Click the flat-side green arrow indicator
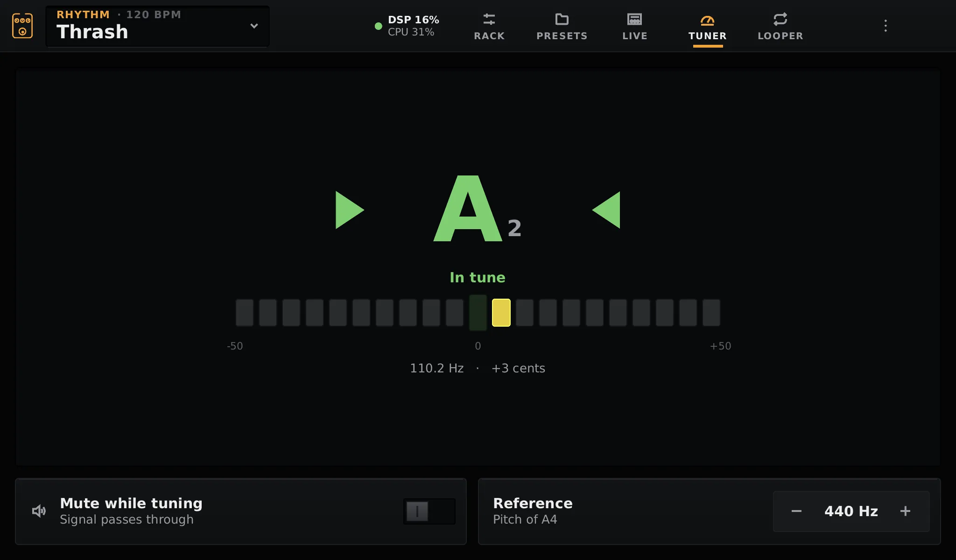This screenshot has width=956, height=560. click(350, 210)
